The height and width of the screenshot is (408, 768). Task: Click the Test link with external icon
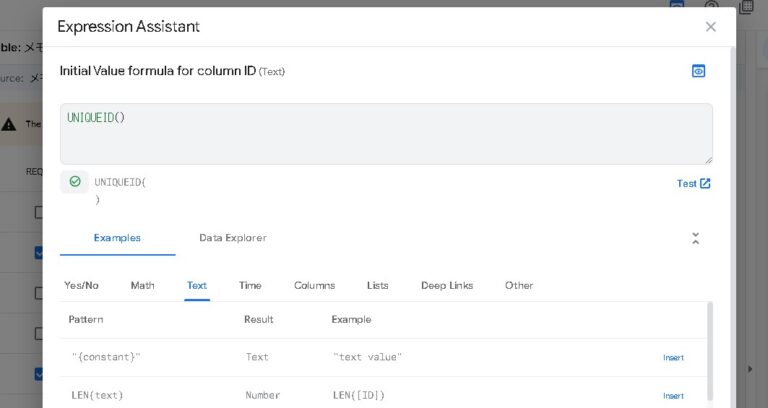[x=693, y=183]
